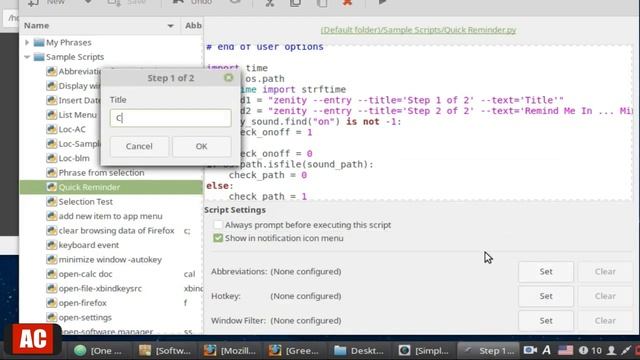Click the US flag keyboard layout icon
Screen dimensions: 640x360
click(x=566, y=350)
